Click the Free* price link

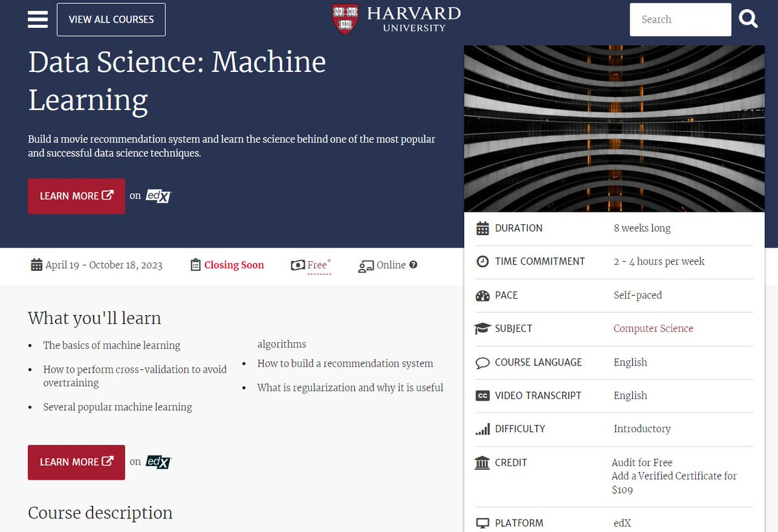click(x=319, y=265)
